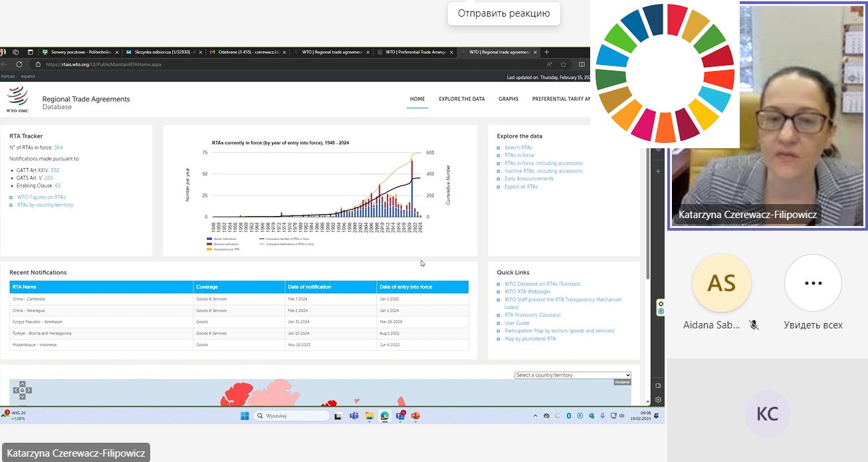Switch to the WTO Preferential Trade Arrangements tab
This screenshot has width=868, height=462.
[415, 52]
